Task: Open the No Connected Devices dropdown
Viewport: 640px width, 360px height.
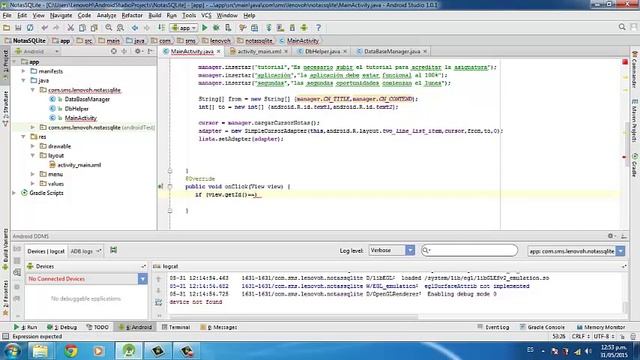Action: tap(86, 279)
